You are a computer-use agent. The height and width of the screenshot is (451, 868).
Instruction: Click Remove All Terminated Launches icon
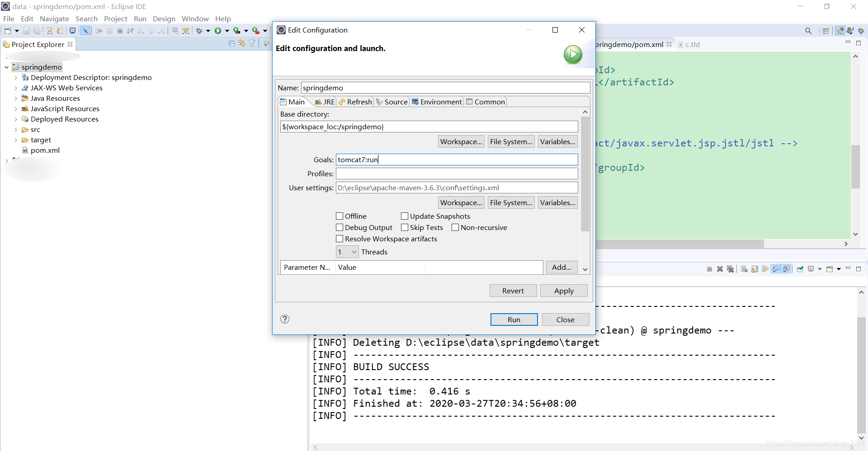[x=730, y=269]
